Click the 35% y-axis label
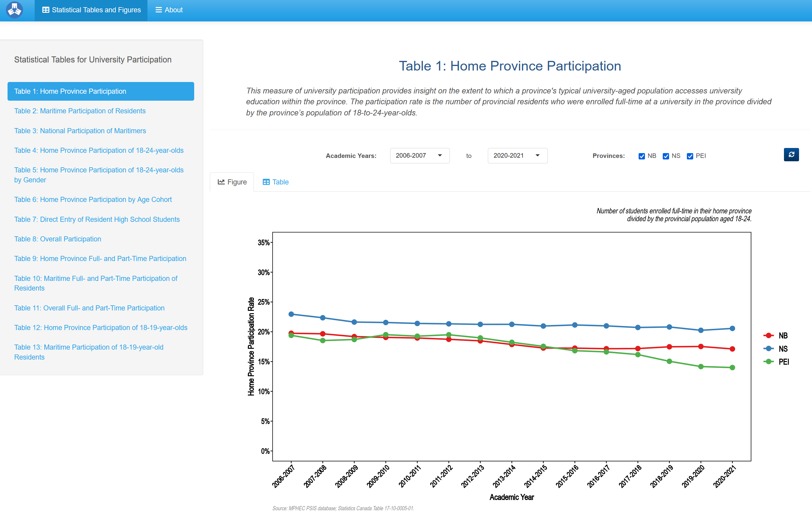The width and height of the screenshot is (812, 516). click(264, 243)
